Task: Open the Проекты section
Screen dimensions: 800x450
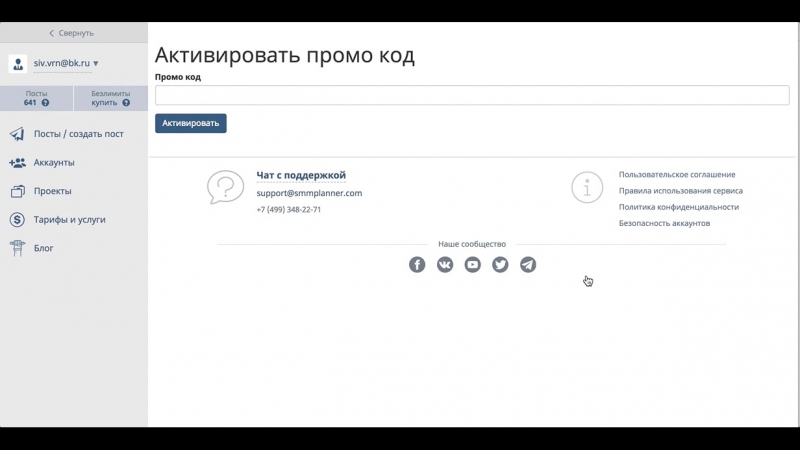Action: pyautogui.click(x=52, y=191)
